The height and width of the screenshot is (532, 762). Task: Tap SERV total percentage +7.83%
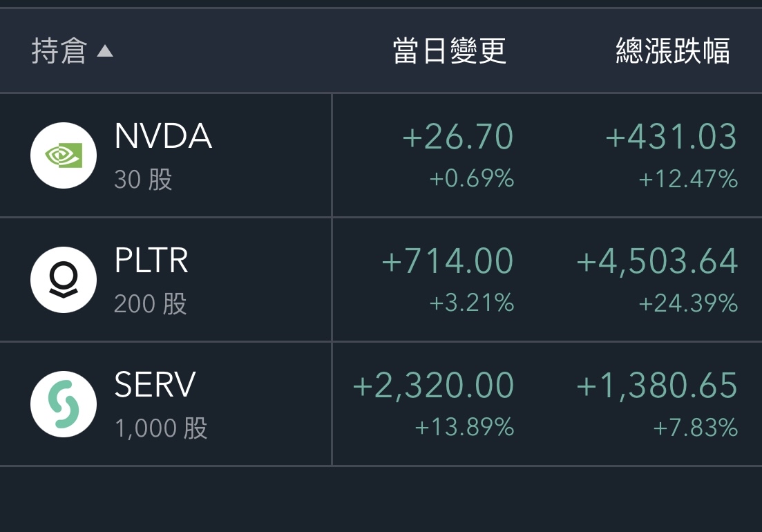pyautogui.click(x=696, y=428)
